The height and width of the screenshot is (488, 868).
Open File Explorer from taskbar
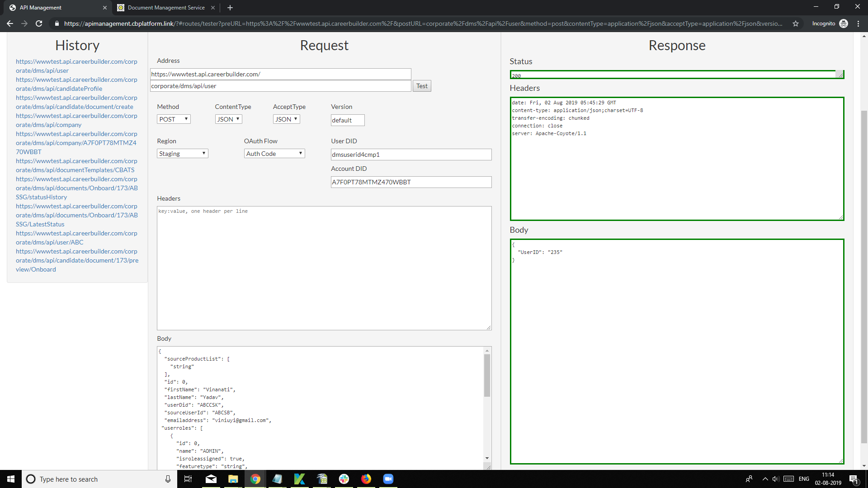(233, 479)
